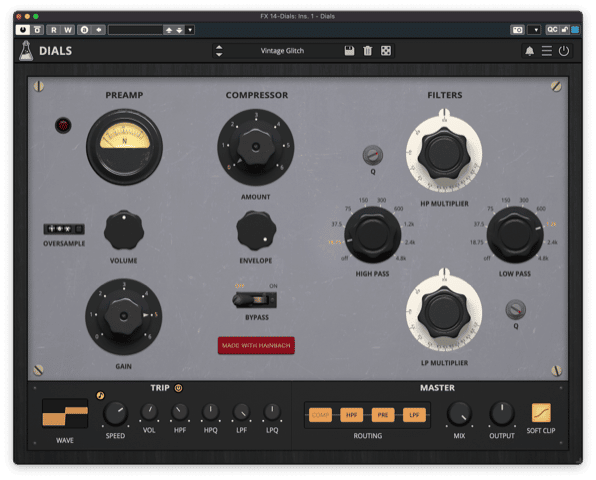Open the dropdown next to the camera icon

click(535, 30)
